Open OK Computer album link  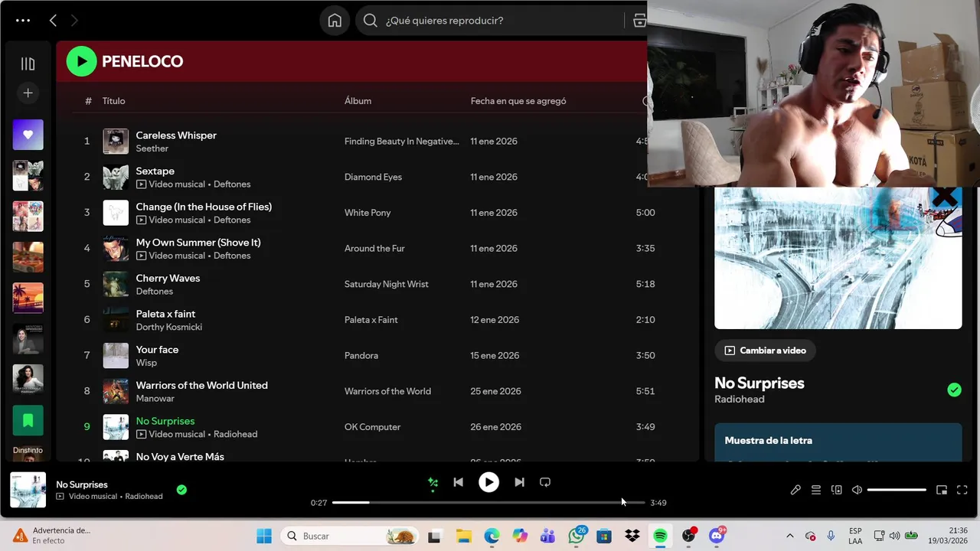click(x=372, y=427)
